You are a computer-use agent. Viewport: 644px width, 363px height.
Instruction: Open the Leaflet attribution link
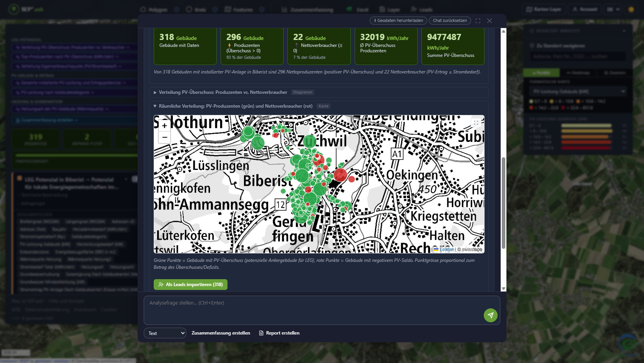[446, 250]
